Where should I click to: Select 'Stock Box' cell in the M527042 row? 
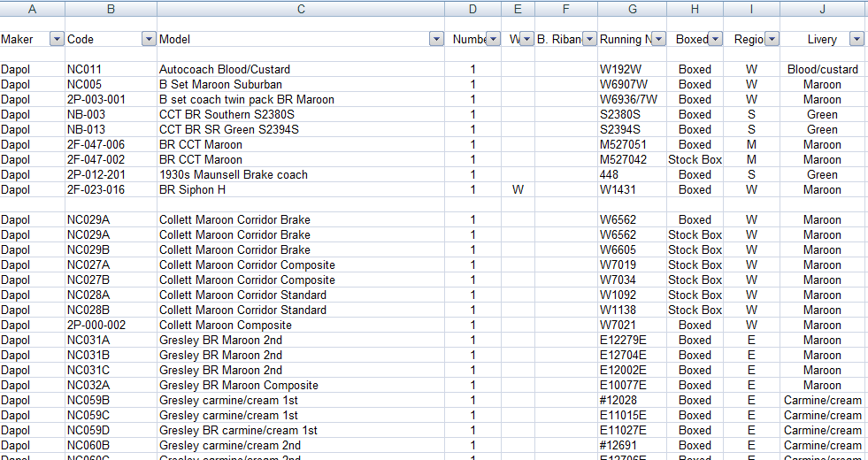pos(695,159)
